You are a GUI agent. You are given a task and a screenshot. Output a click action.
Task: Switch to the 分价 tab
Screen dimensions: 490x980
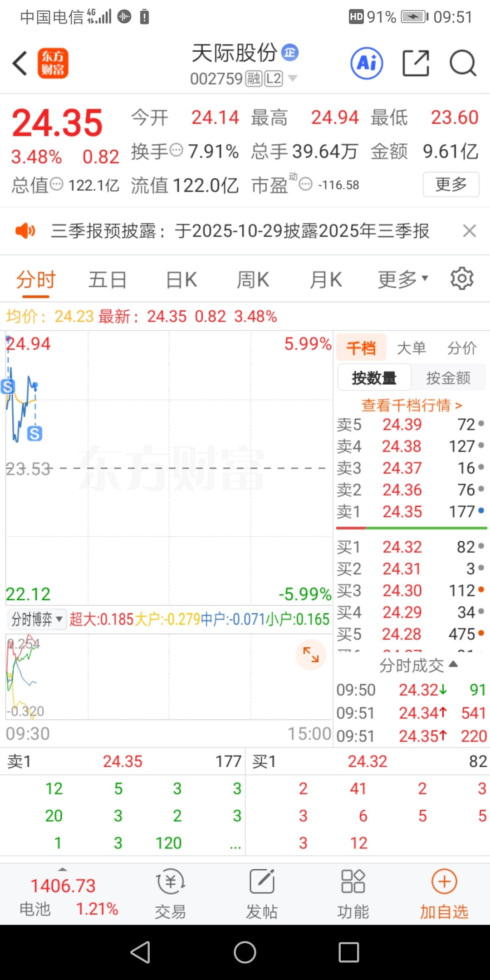[461, 348]
